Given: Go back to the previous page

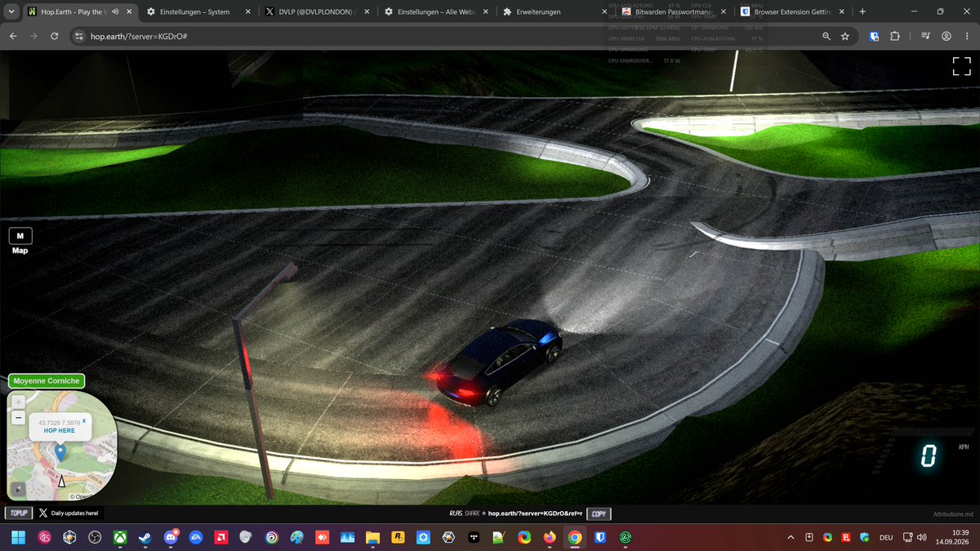Looking at the screenshot, I should pyautogui.click(x=13, y=37).
